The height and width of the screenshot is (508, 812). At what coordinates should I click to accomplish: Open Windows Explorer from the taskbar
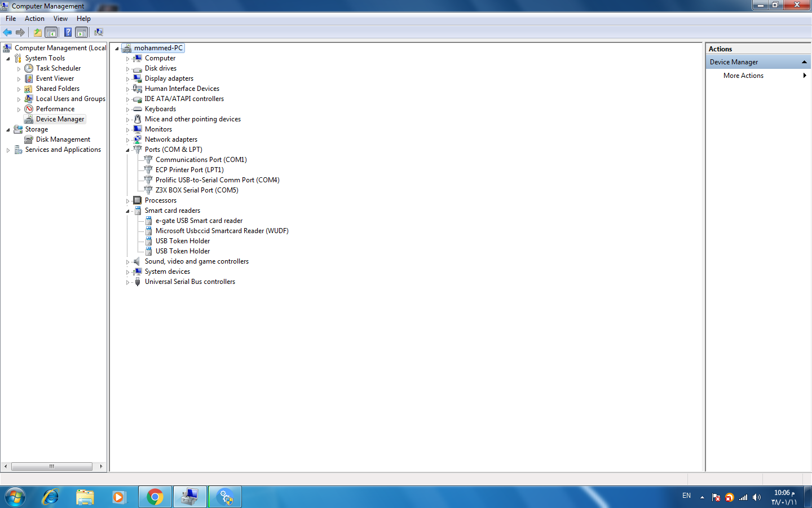pyautogui.click(x=85, y=497)
